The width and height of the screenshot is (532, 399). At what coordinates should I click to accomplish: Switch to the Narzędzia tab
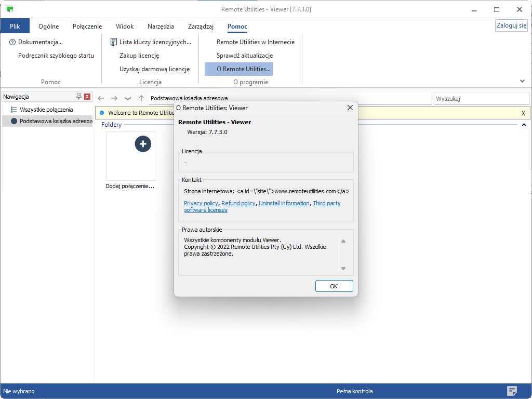coord(161,26)
